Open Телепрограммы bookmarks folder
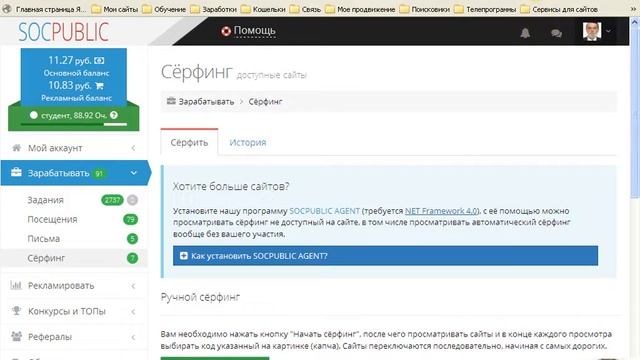 tap(485, 9)
